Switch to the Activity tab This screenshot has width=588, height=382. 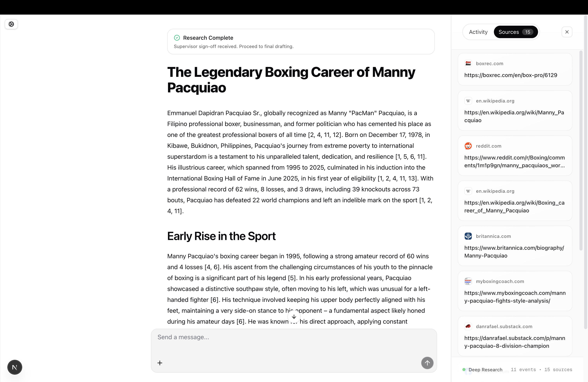point(478,32)
